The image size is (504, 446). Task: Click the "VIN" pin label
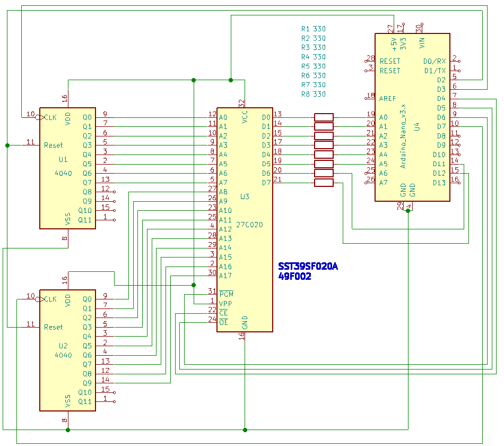422,43
